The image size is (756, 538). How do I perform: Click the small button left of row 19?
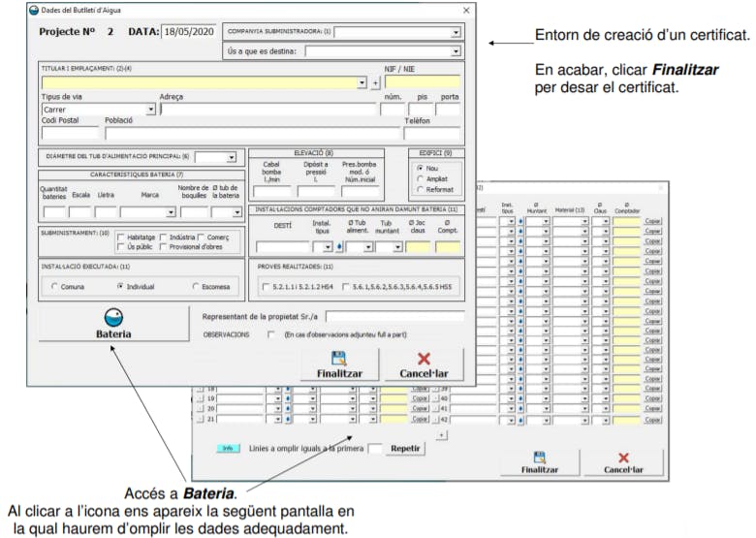coord(201,398)
